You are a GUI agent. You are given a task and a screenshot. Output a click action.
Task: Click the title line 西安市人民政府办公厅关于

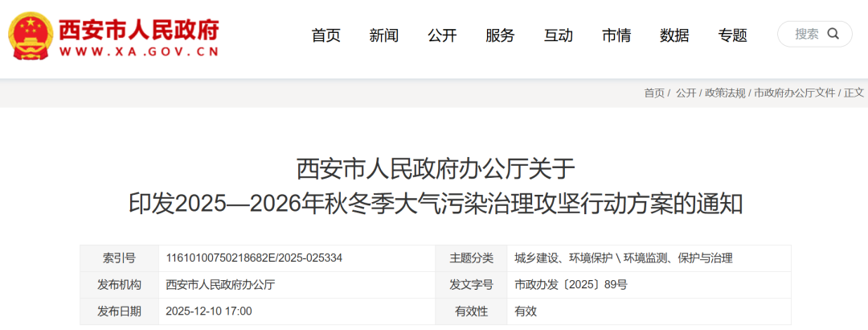tap(436, 169)
